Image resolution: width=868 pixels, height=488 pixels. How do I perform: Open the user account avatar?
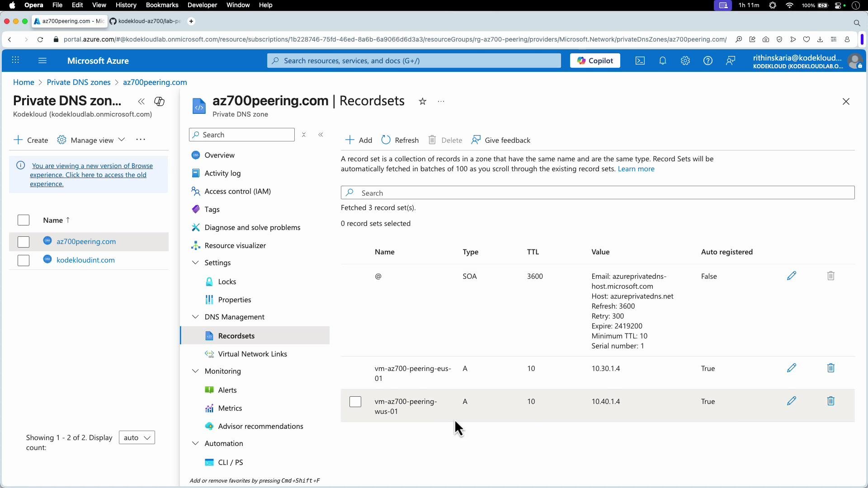[x=855, y=61]
